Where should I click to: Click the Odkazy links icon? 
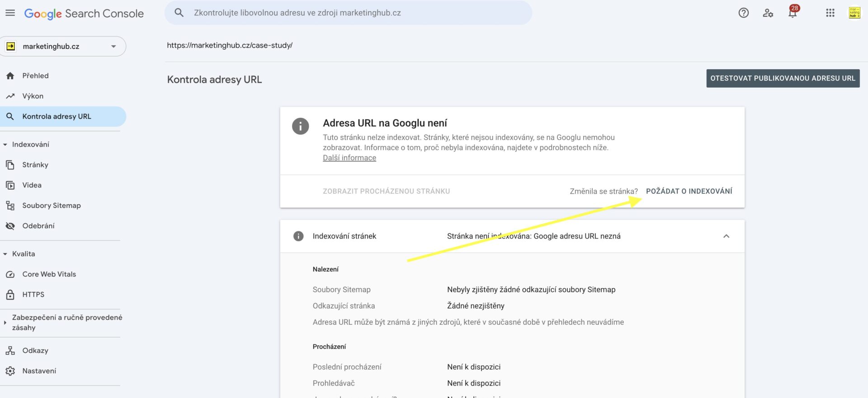(10, 351)
